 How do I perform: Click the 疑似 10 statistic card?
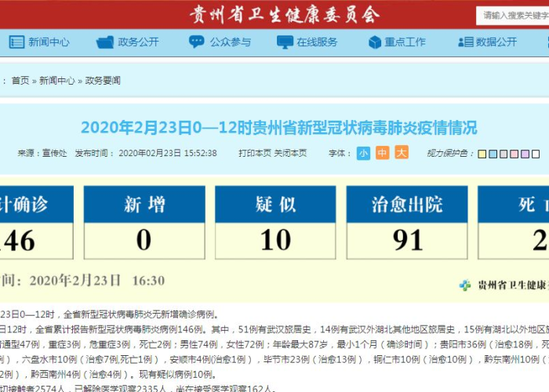click(x=275, y=223)
